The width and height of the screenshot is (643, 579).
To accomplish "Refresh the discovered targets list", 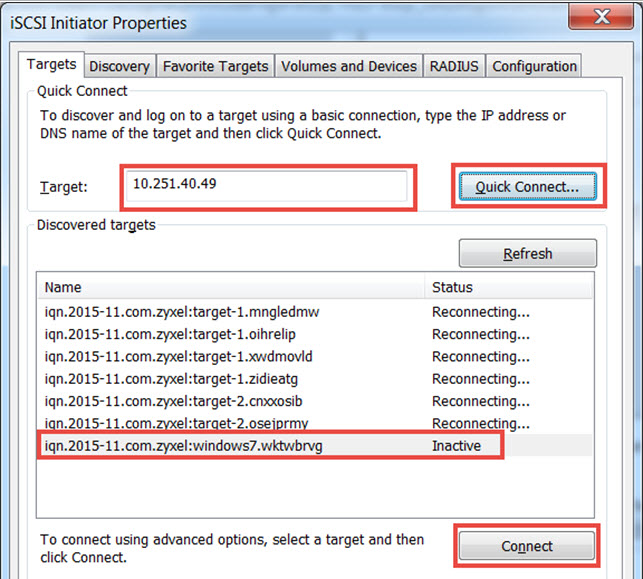I will pos(527,254).
